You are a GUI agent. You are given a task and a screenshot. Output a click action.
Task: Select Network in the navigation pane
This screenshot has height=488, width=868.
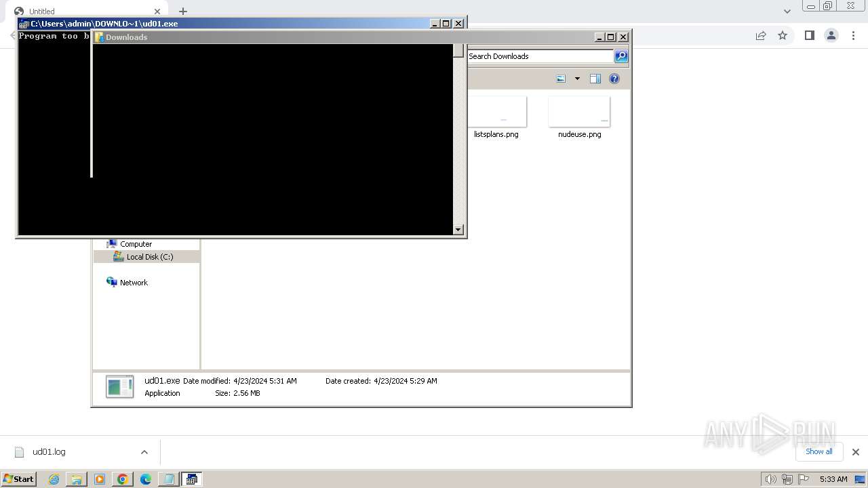click(x=134, y=283)
